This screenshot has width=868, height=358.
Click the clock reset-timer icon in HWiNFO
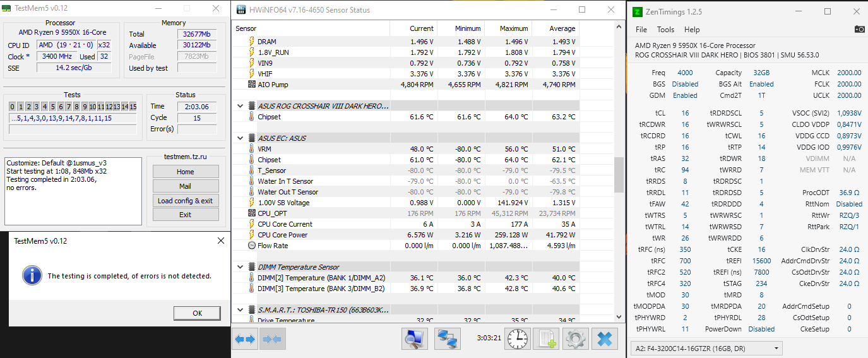pyautogui.click(x=518, y=339)
